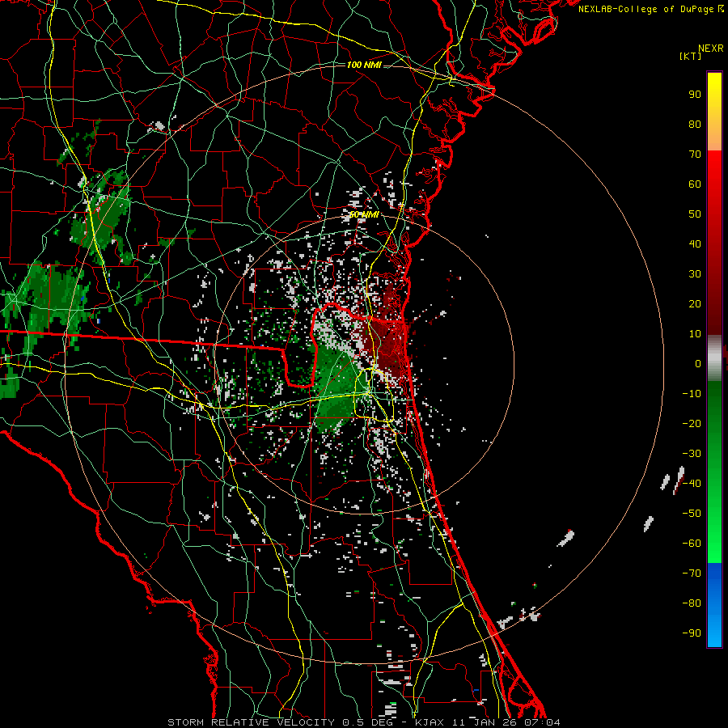Click the NEXLAB-College of DuPage title text
This screenshot has height=728, width=728.
650,9
